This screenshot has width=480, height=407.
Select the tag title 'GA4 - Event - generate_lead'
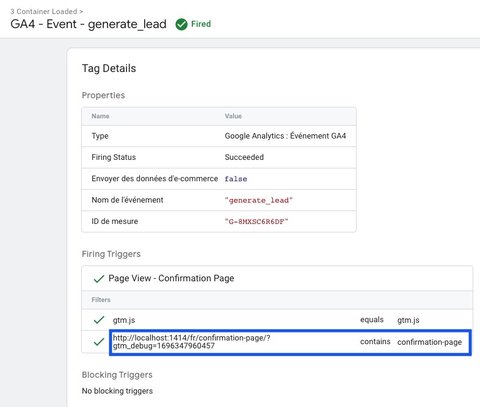(x=88, y=24)
